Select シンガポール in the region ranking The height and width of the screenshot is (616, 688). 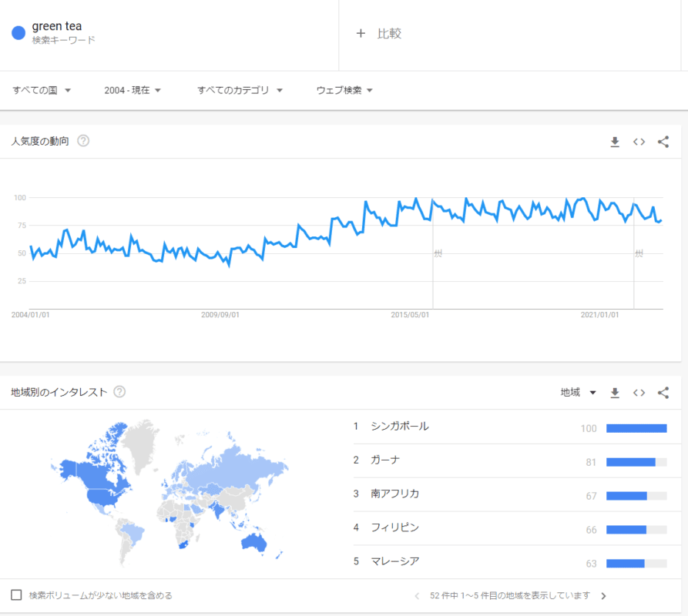click(399, 427)
